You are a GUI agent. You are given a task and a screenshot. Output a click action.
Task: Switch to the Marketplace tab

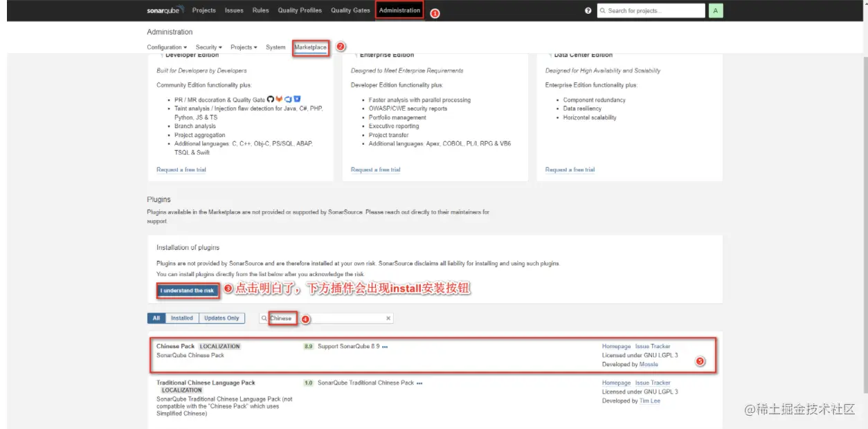tap(310, 47)
